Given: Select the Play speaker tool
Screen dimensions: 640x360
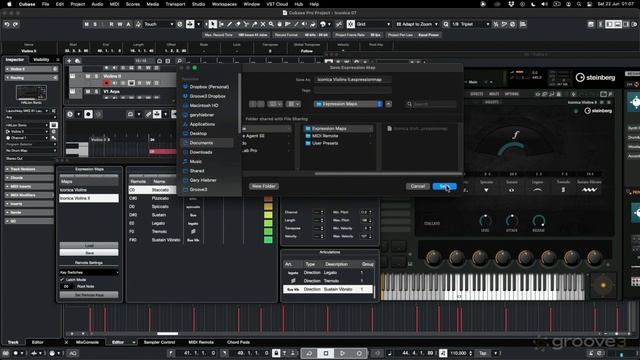Looking at the screenshot, I should (304, 24).
